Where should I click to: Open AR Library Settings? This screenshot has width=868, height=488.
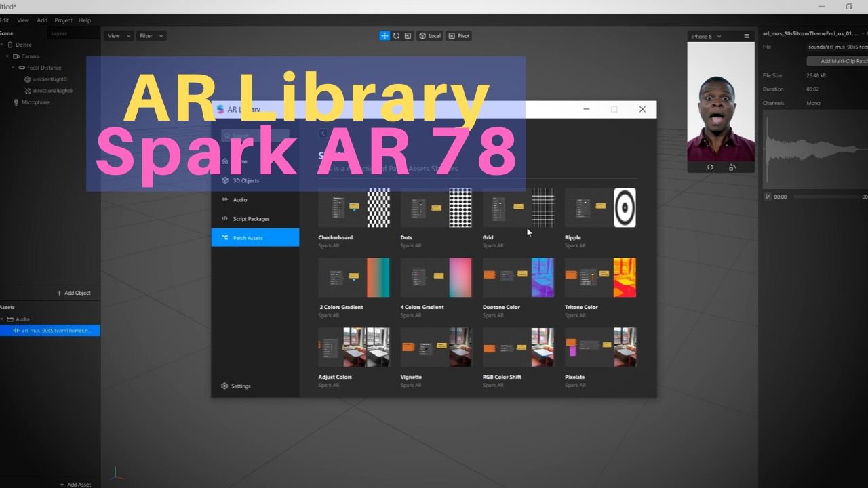[236, 386]
